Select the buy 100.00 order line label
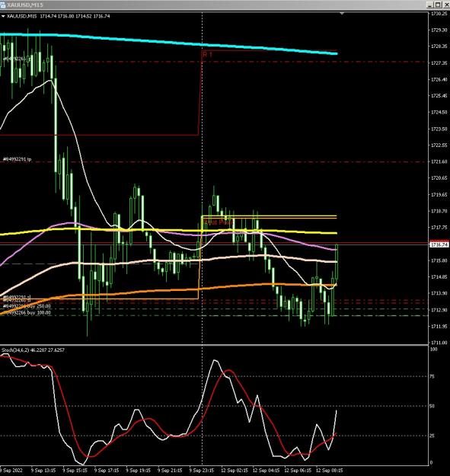 (27, 312)
